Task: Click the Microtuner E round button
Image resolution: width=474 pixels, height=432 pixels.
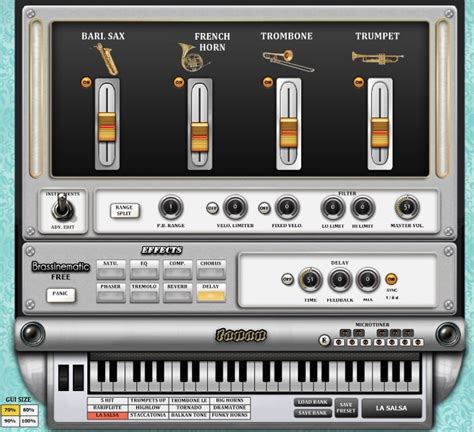Action: (x=324, y=341)
